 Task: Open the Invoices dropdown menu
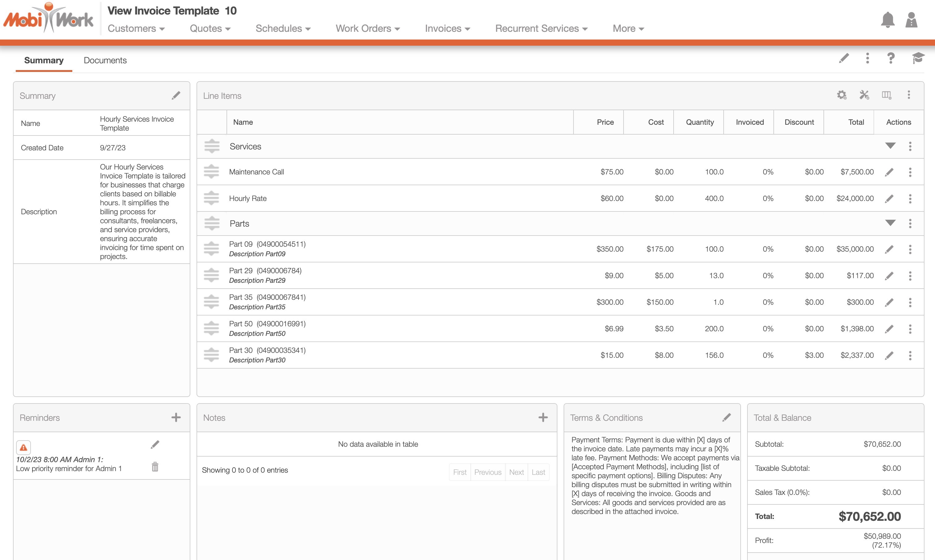pos(447,29)
